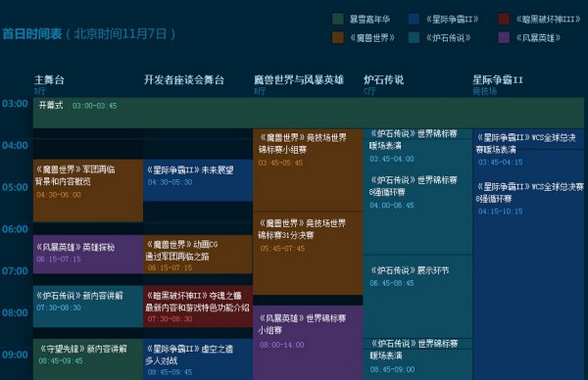This screenshot has width=588, height=380.
Task: Open the 守望先锋 新内容讲解 event
Action: pyautogui.click(x=88, y=359)
